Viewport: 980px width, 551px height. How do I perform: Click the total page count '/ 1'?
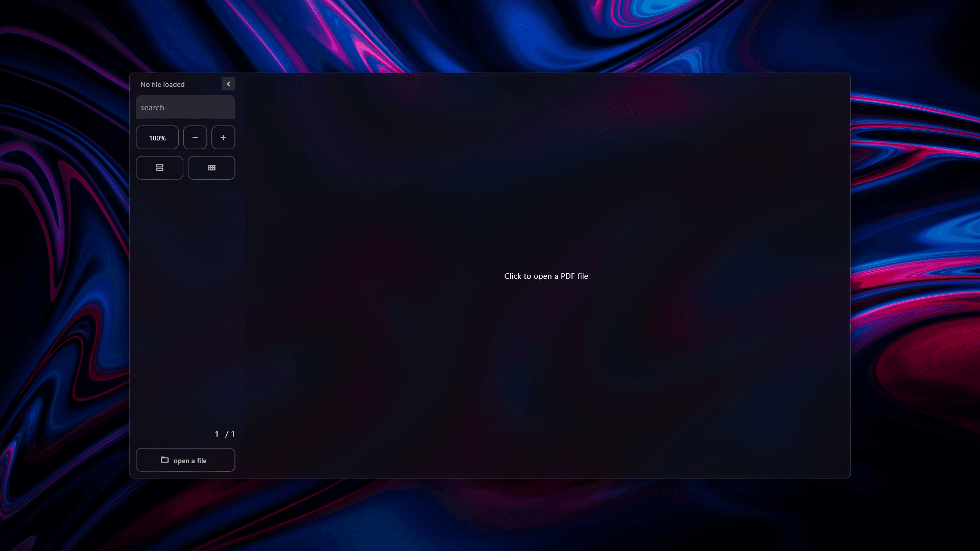tap(230, 434)
